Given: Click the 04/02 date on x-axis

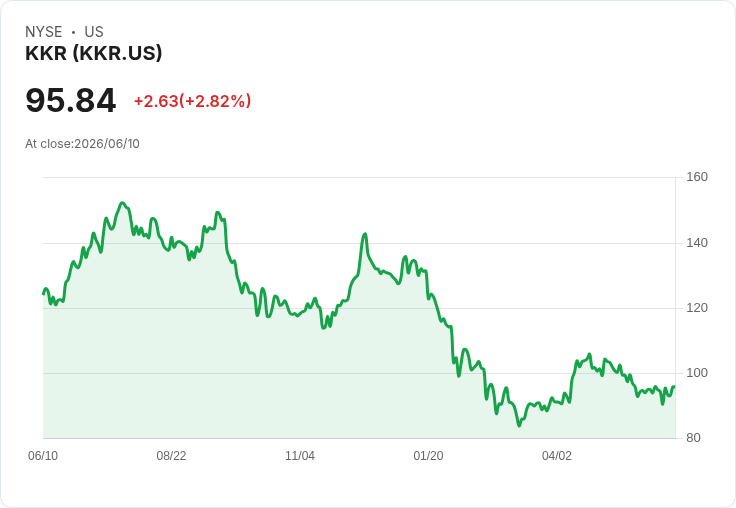Looking at the screenshot, I should 557,455.
